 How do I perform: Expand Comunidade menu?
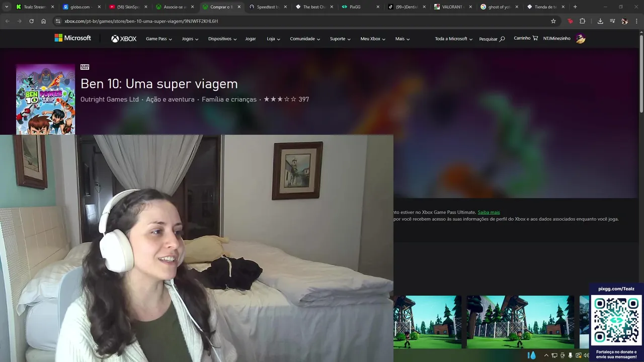pos(305,39)
